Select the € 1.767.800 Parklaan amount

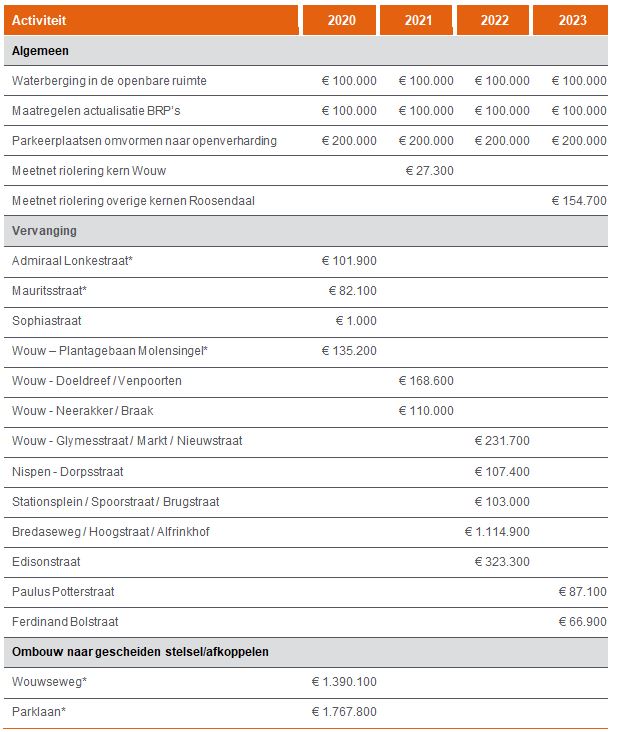point(344,712)
